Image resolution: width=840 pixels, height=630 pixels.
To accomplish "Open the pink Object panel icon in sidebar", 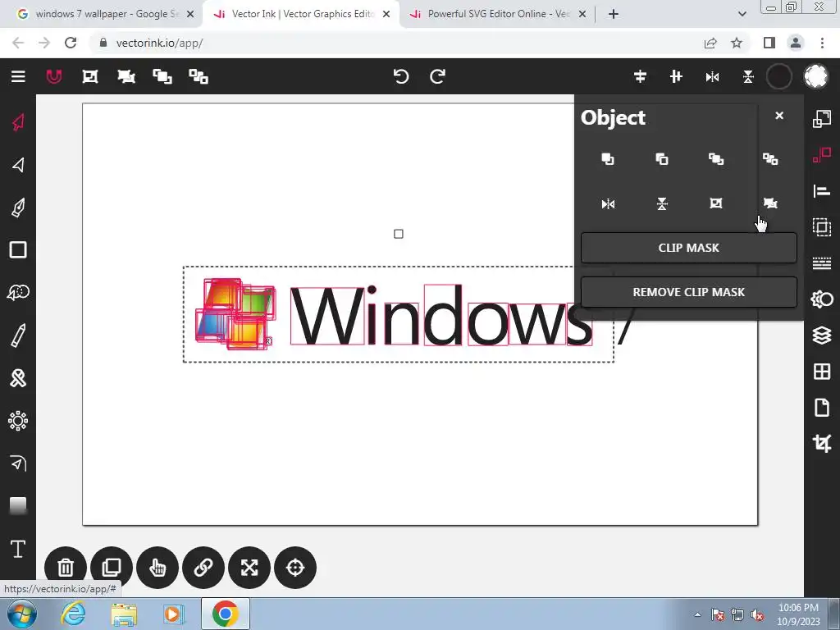I will click(822, 155).
